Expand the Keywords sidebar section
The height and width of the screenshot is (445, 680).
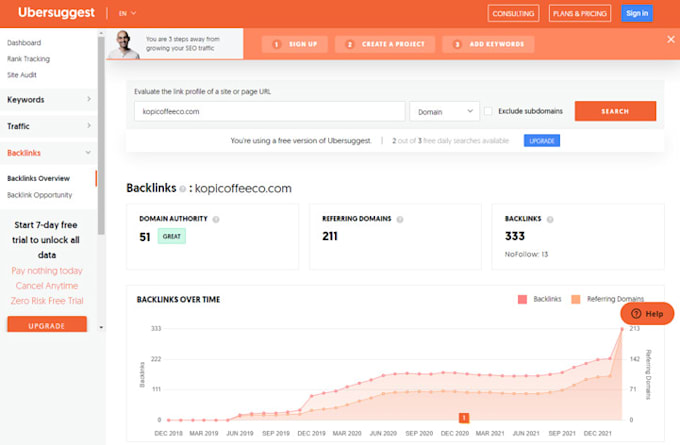click(48, 99)
